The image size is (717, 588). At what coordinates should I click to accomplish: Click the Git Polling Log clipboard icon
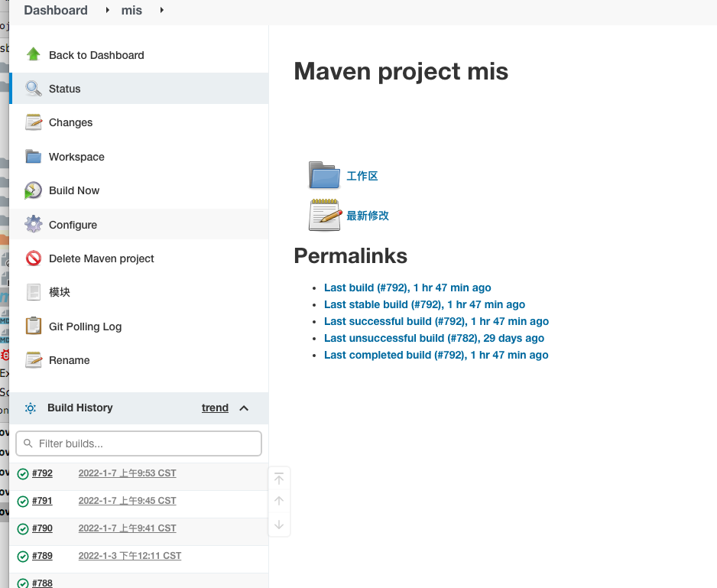[x=34, y=326]
